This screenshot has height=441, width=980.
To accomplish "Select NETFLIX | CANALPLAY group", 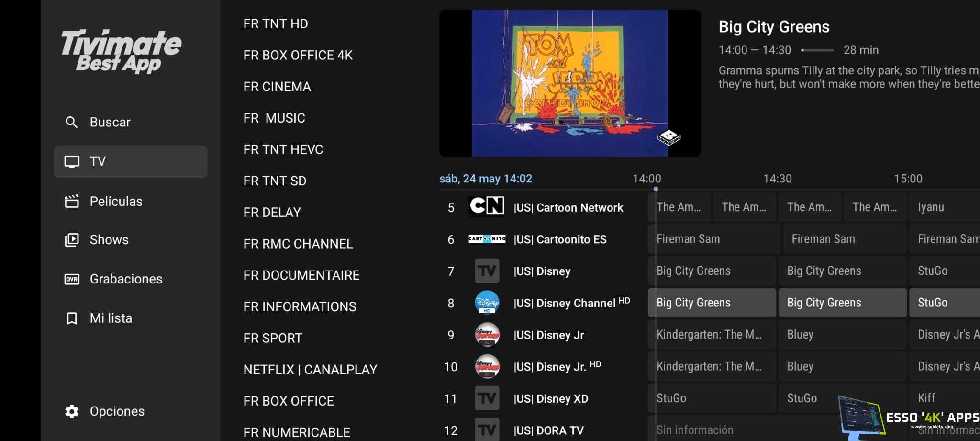I will (310, 370).
